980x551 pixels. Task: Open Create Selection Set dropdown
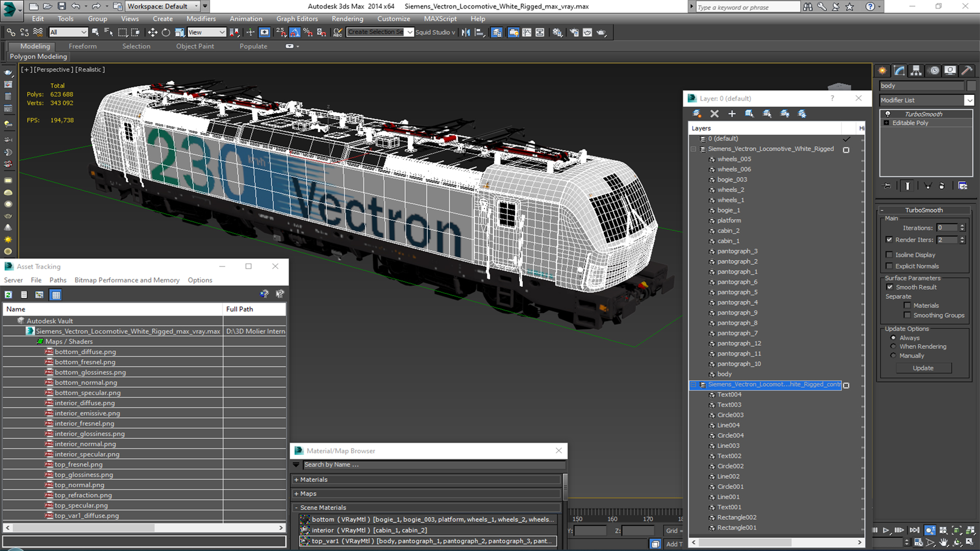[409, 32]
